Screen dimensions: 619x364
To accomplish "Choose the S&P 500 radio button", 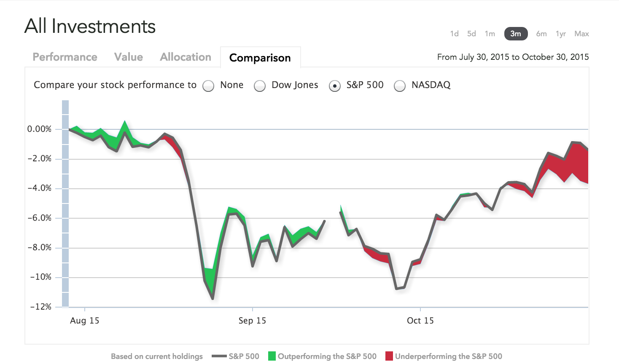I will click(335, 86).
